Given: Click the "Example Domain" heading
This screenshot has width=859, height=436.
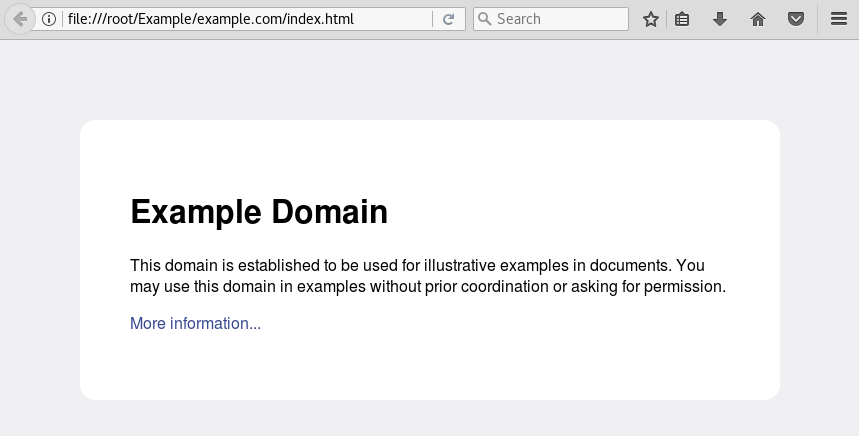Looking at the screenshot, I should (x=259, y=211).
